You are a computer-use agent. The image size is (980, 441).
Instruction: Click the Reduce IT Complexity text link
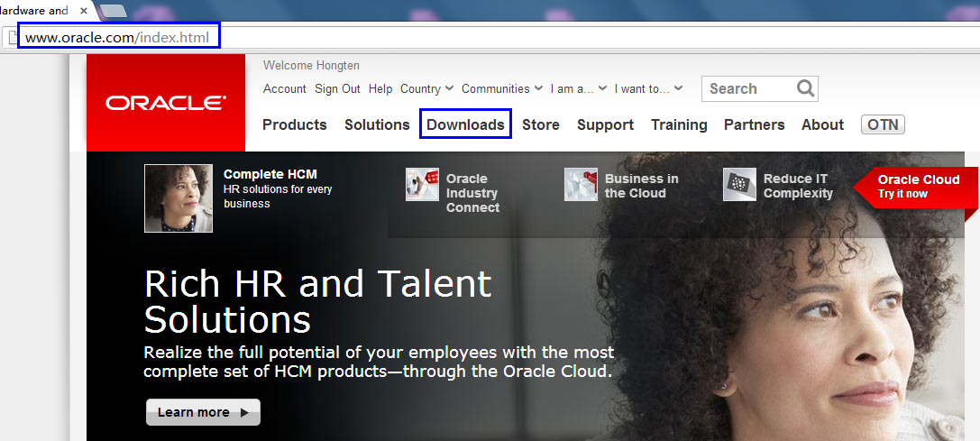[798, 186]
